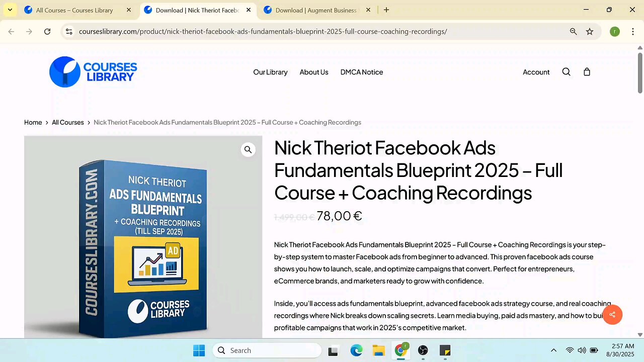Go to All Courses breadcrumb link
This screenshot has height=362, width=644.
click(x=68, y=122)
